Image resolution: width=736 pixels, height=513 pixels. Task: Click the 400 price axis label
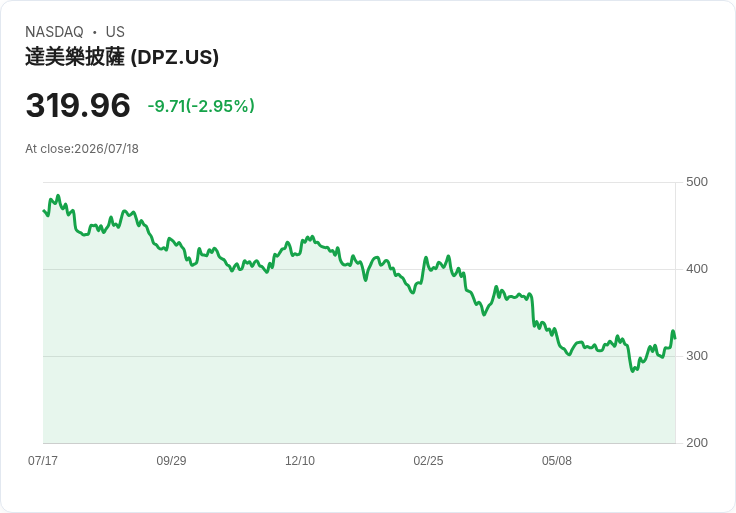697,269
